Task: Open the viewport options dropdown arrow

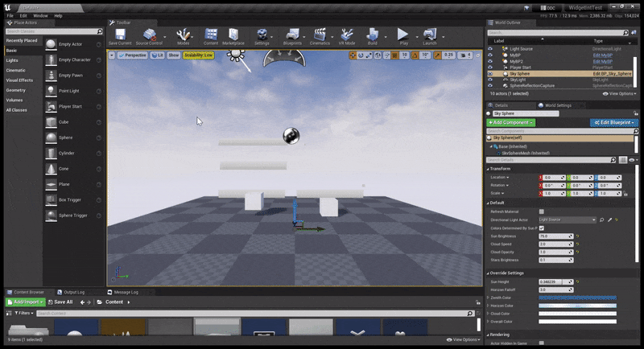Action: click(x=112, y=55)
